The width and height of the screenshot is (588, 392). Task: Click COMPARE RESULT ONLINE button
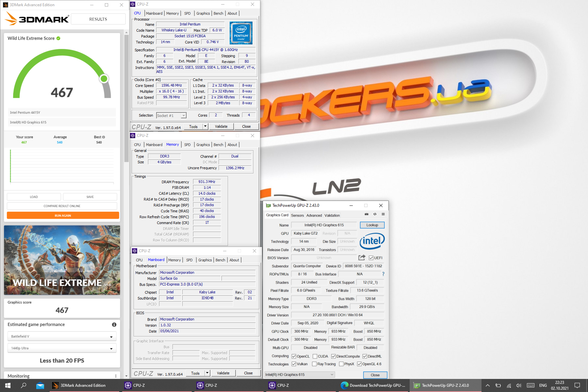tap(62, 206)
